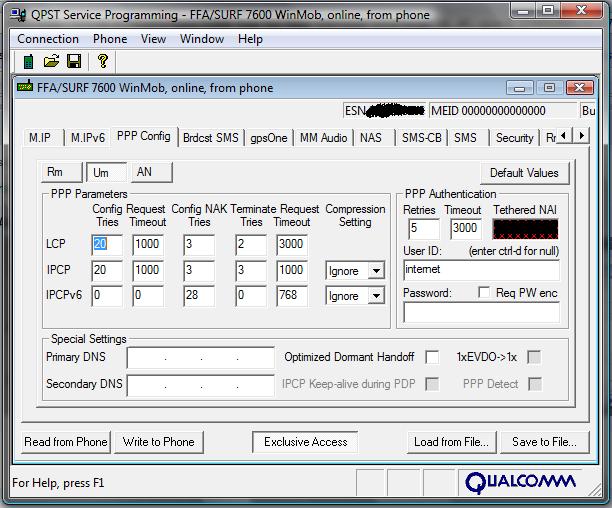Click the User ID field containing internet
612x508 pixels.
click(x=481, y=270)
